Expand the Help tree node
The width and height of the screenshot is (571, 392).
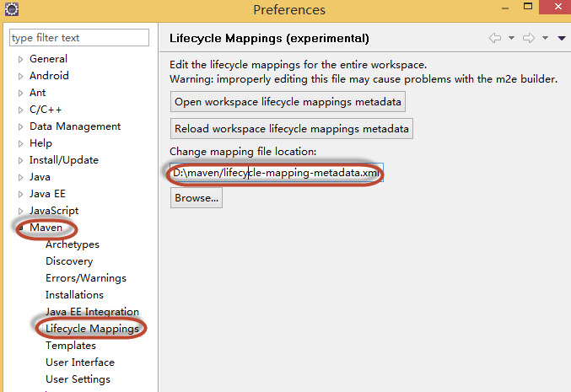[20, 143]
